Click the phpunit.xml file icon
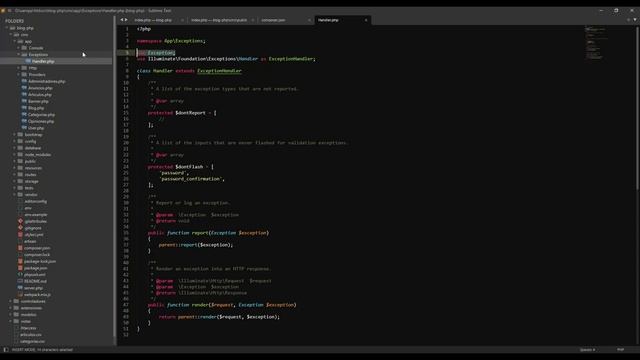This screenshot has width=640, height=360. click(20, 274)
